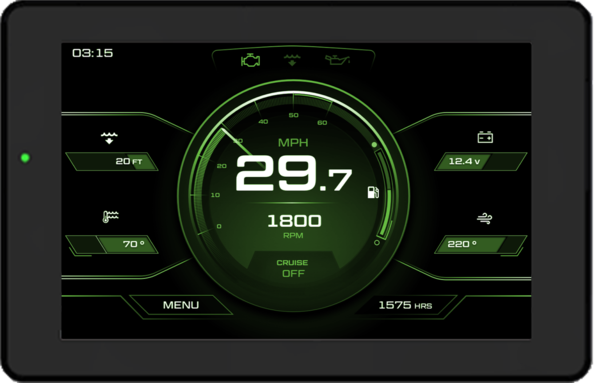Tap the 29.7 speed readout
The height and width of the screenshot is (383, 600).
click(293, 173)
